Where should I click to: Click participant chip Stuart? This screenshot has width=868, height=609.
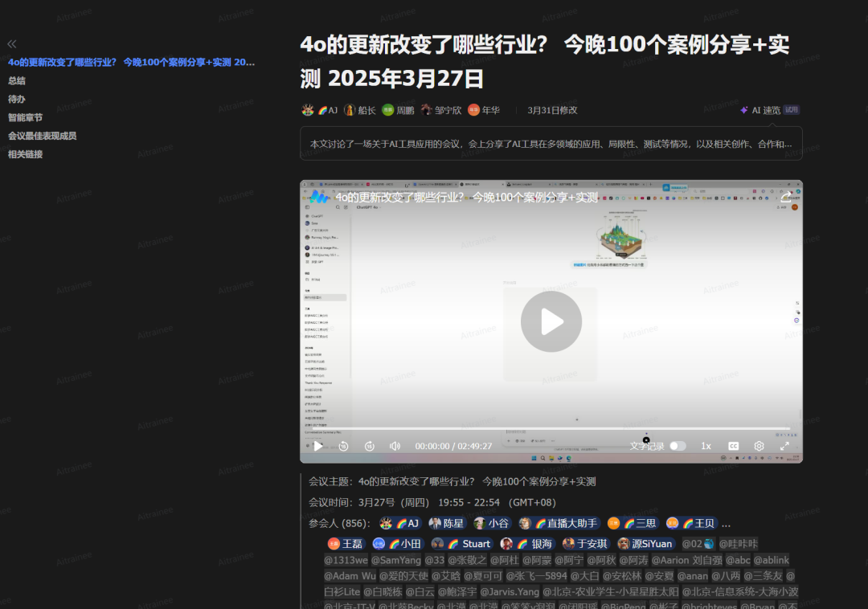pos(461,544)
